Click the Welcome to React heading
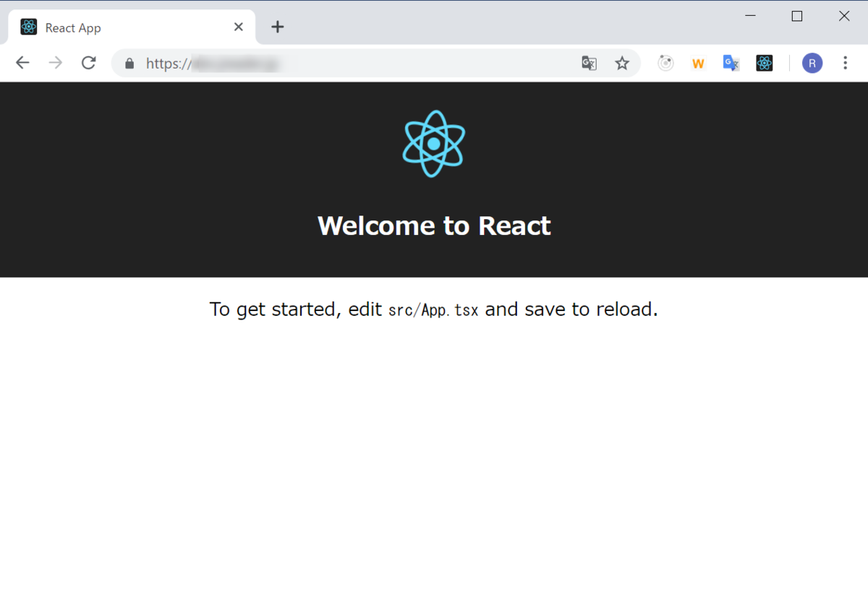868x611 pixels. 434,226
